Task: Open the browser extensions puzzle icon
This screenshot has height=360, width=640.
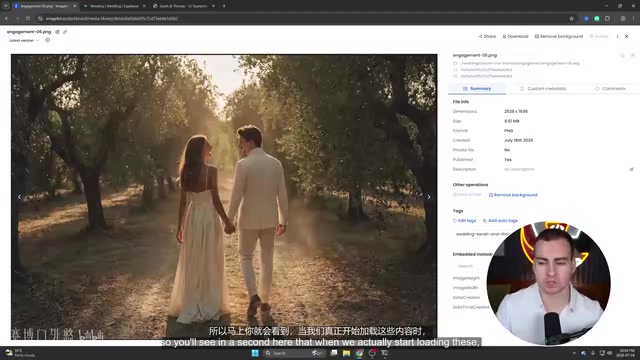Action: pyautogui.click(x=607, y=18)
